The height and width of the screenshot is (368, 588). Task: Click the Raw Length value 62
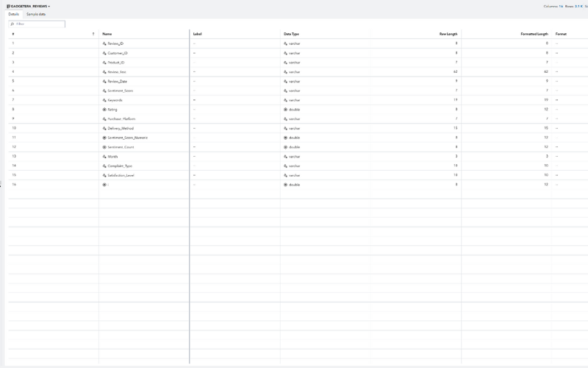pos(456,71)
